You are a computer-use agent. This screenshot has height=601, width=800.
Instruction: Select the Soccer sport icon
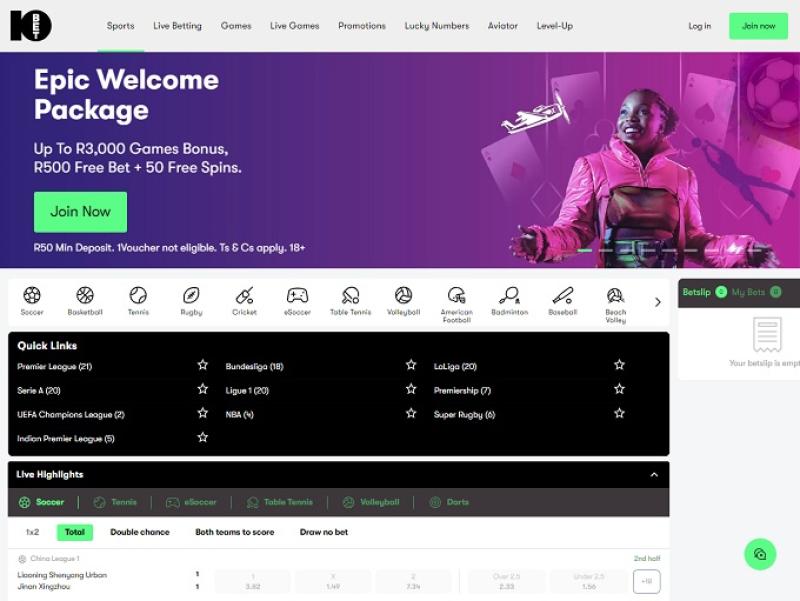(32, 296)
